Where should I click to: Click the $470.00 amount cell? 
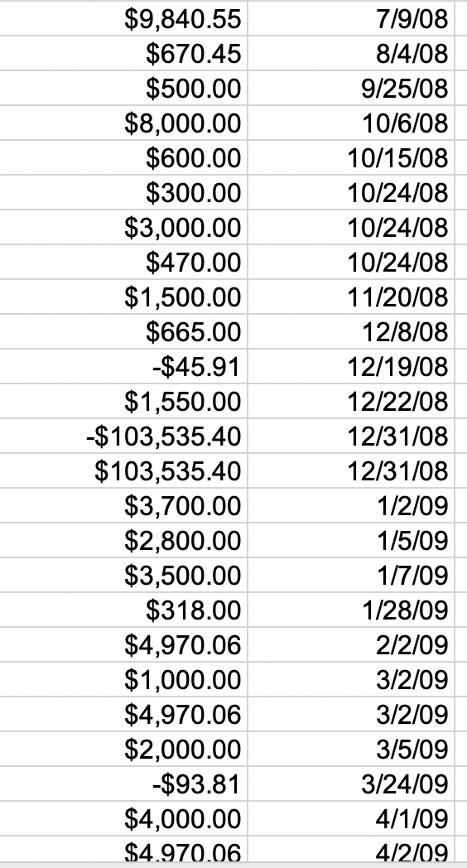click(x=123, y=262)
